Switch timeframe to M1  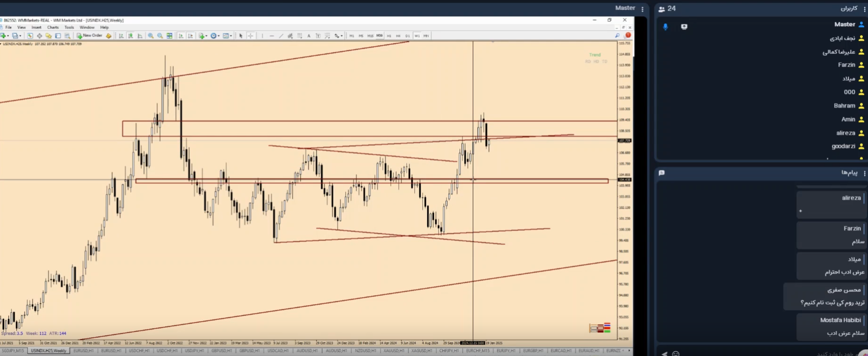352,36
